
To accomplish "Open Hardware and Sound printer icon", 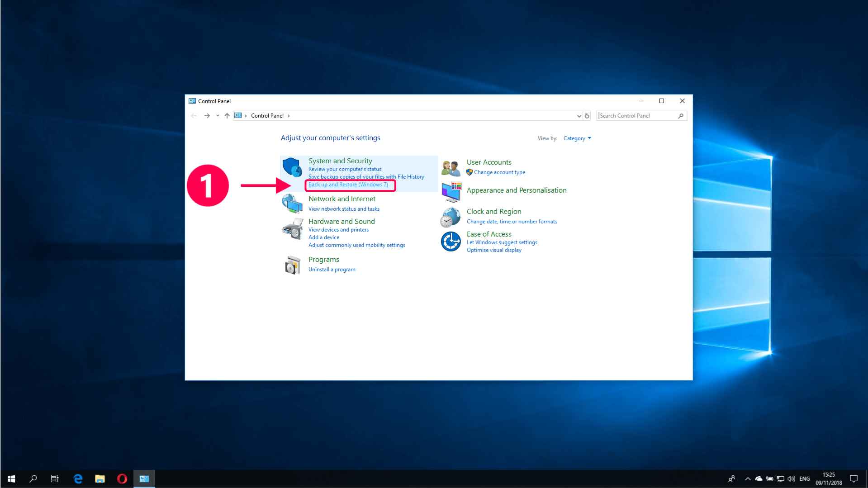I will click(292, 229).
